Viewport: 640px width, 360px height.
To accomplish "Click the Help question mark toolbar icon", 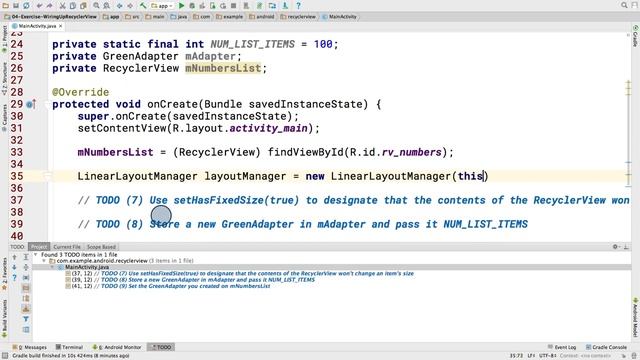I will click(x=298, y=6).
